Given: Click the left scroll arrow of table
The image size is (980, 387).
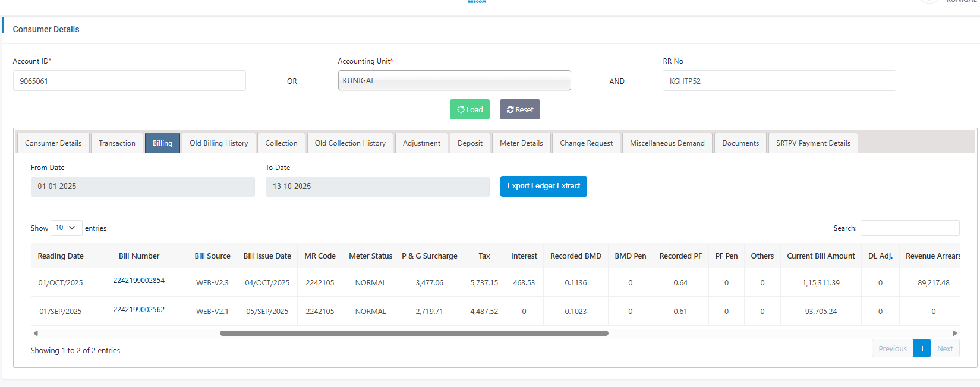Looking at the screenshot, I should [x=36, y=333].
